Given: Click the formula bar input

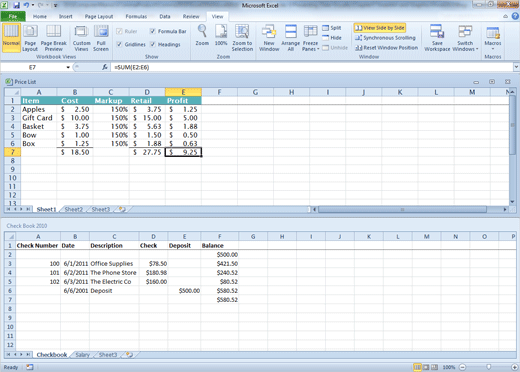Looking at the screenshot, I should (x=312, y=67).
